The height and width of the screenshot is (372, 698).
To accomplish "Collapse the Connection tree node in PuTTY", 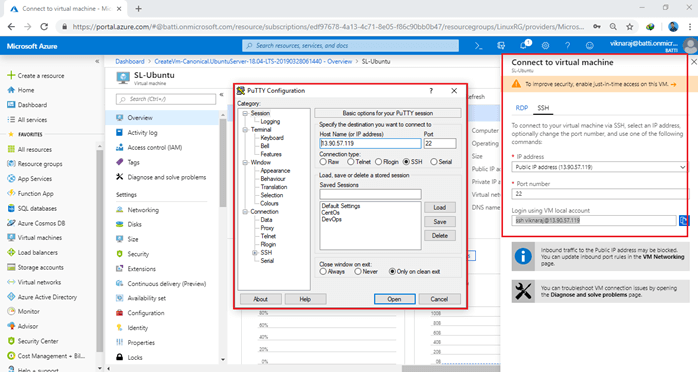I will tap(245, 212).
